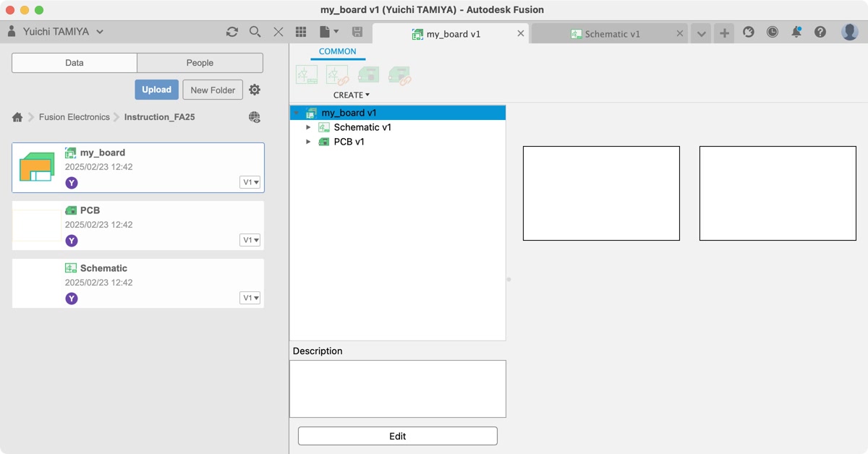Click the Save disk icon
868x454 pixels.
pos(357,32)
